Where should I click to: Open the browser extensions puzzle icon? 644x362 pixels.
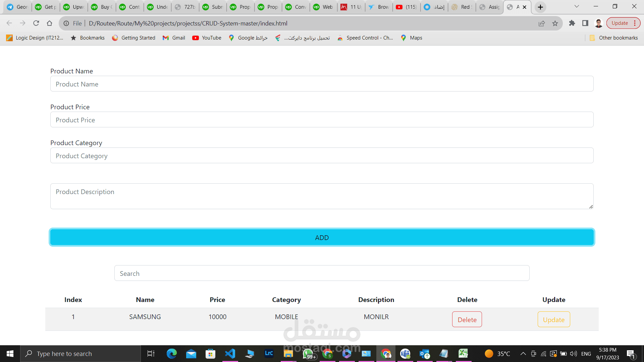click(x=572, y=23)
